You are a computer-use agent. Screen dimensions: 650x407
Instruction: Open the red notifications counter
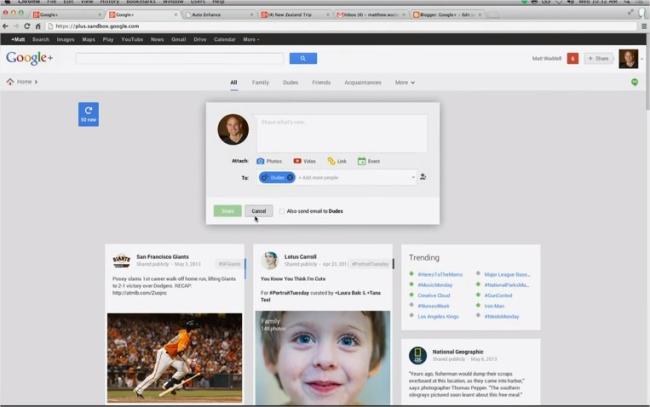(x=572, y=58)
